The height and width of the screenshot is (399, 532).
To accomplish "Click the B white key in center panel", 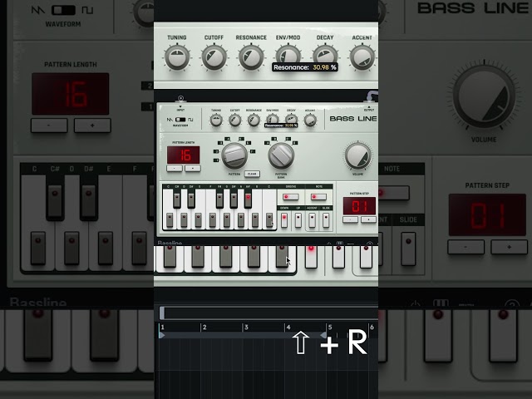I will (x=255, y=220).
